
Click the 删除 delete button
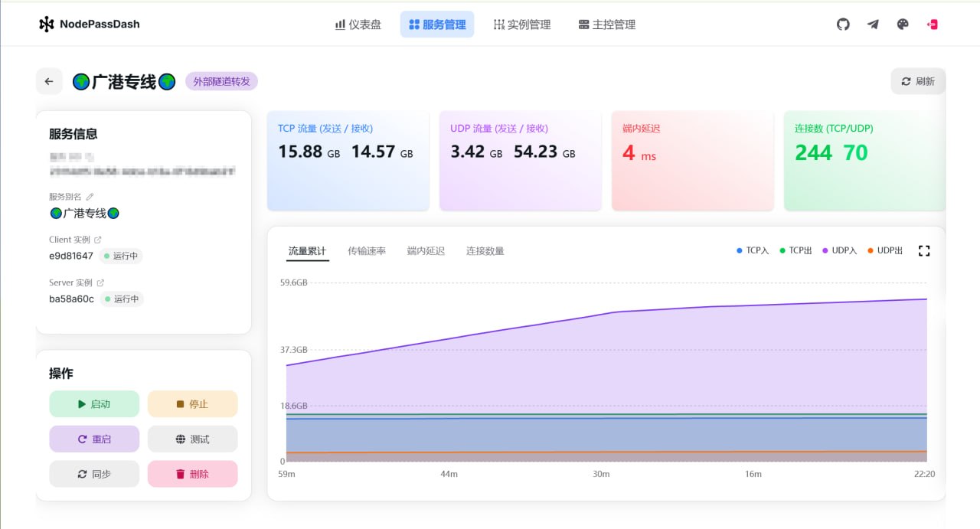pos(192,474)
